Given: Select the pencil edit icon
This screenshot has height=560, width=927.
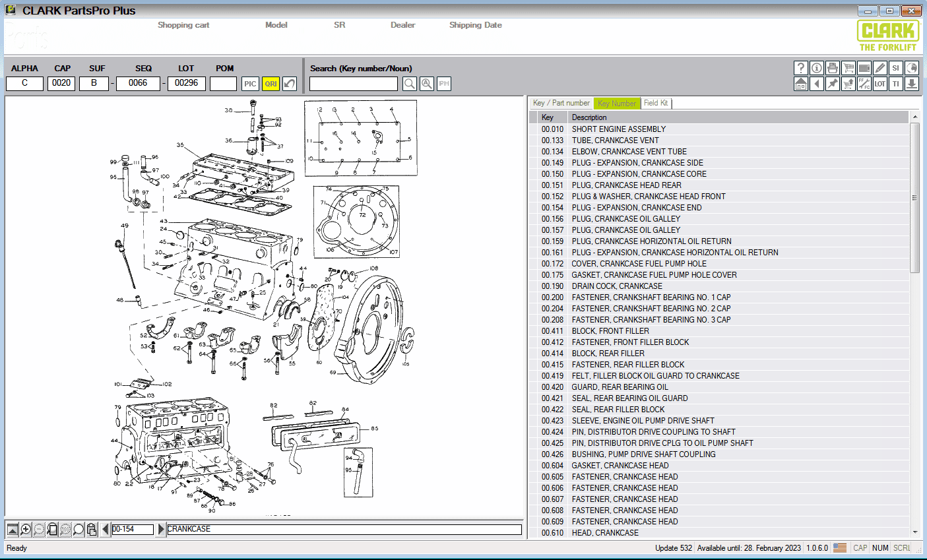Looking at the screenshot, I should coord(879,68).
